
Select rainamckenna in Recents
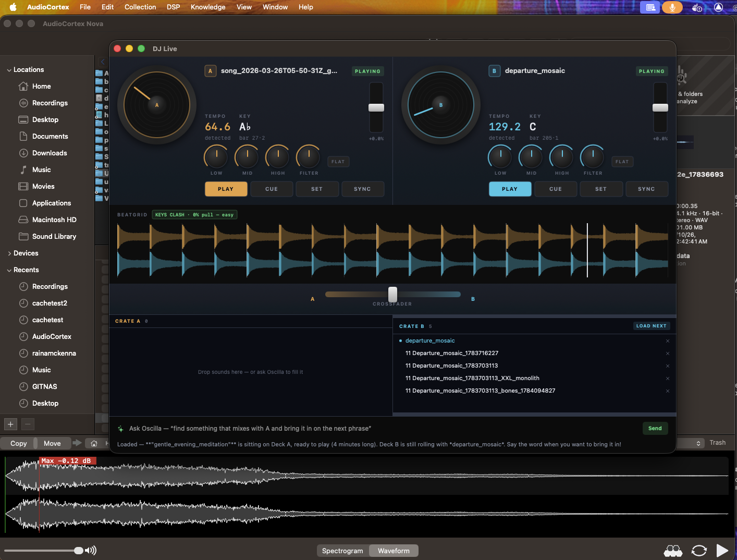(x=54, y=354)
